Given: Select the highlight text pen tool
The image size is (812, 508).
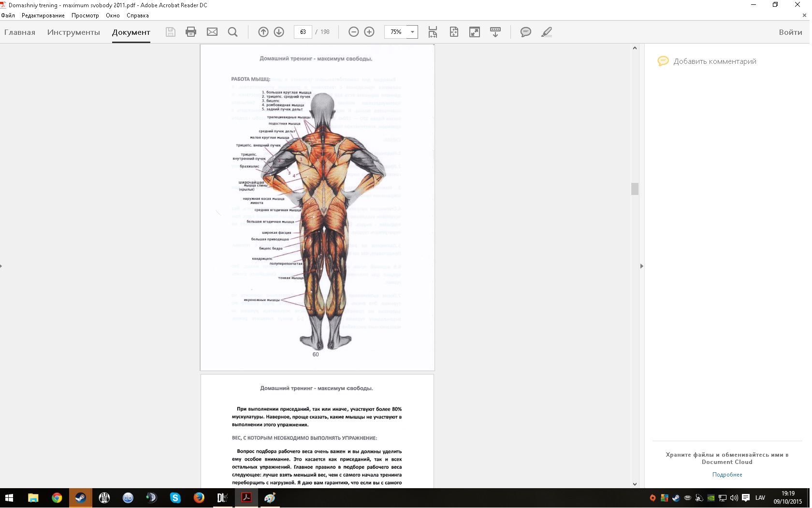Looking at the screenshot, I should pyautogui.click(x=547, y=32).
